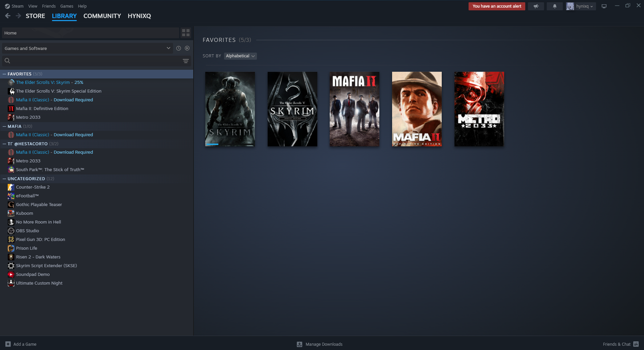Click South Park Stick of Truth icon
Screen dimensions: 644x350
[11, 170]
